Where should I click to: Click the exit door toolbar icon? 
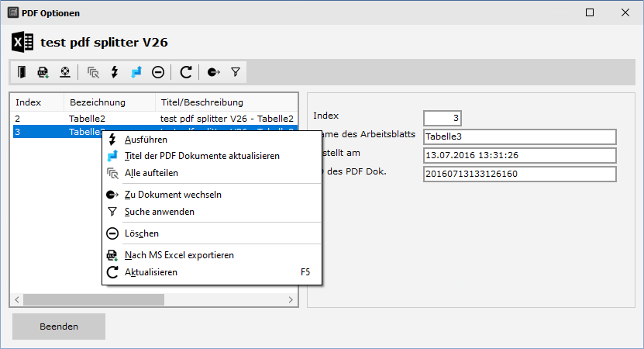point(22,72)
